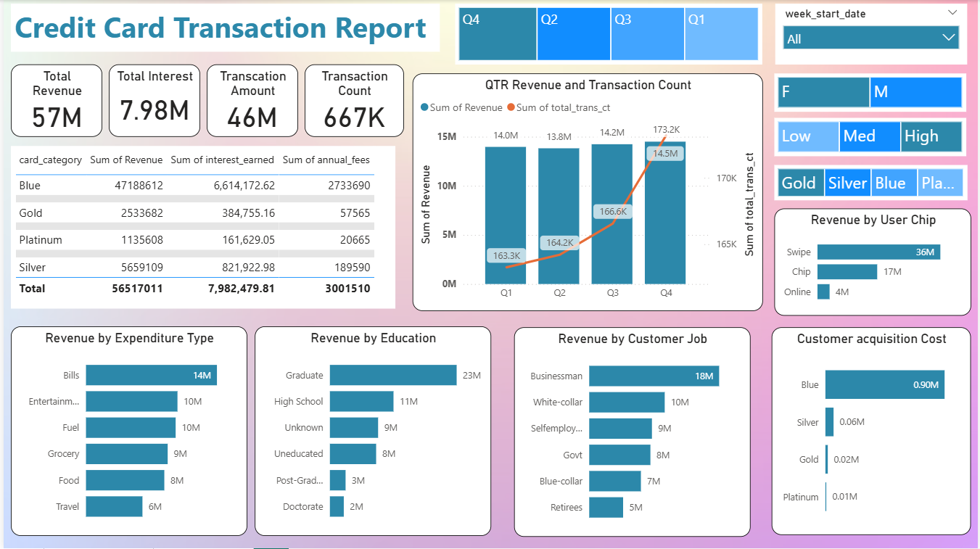Click the Swipe bar in Revenue by User Chip
The height and width of the screenshot is (549, 980).
coord(878,252)
